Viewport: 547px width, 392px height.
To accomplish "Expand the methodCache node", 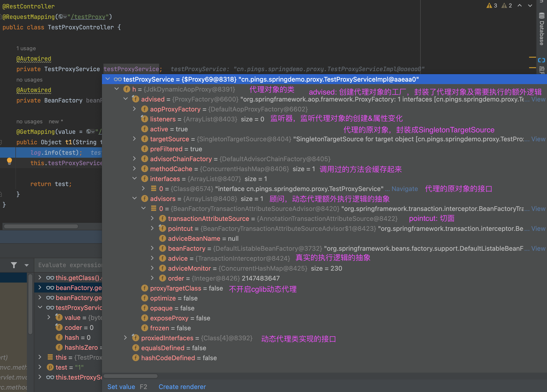I will [135, 169].
